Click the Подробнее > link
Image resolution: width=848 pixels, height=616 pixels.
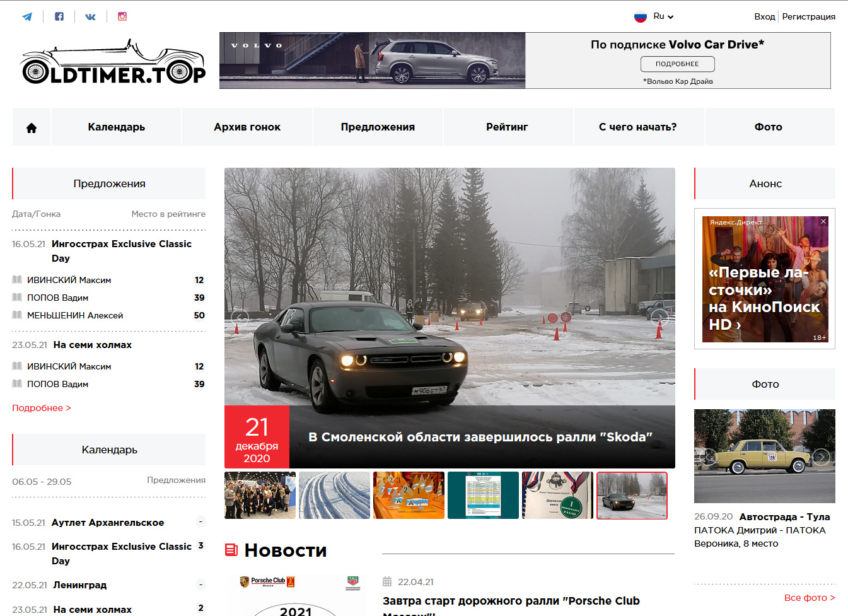[x=42, y=408]
